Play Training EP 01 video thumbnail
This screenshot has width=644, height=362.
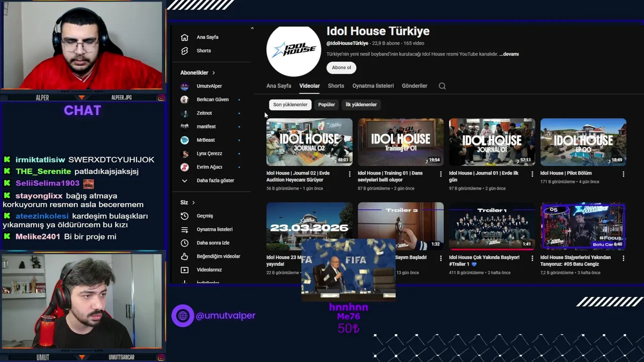[400, 142]
